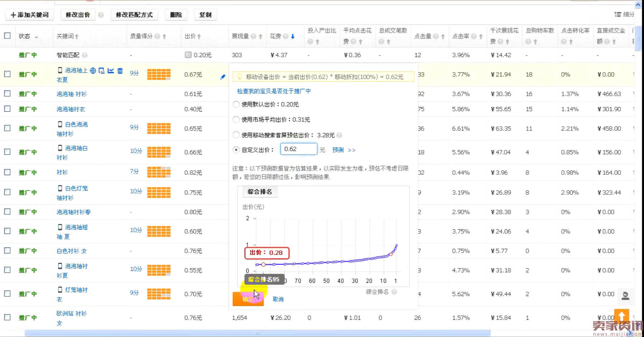Switch to the 综合排名 chart tab
This screenshot has height=337, width=644.
click(260, 192)
